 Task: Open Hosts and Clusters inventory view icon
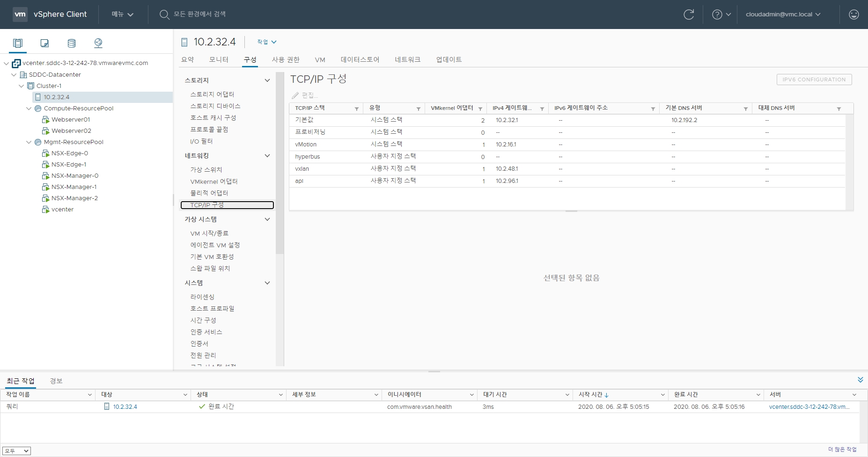[18, 43]
